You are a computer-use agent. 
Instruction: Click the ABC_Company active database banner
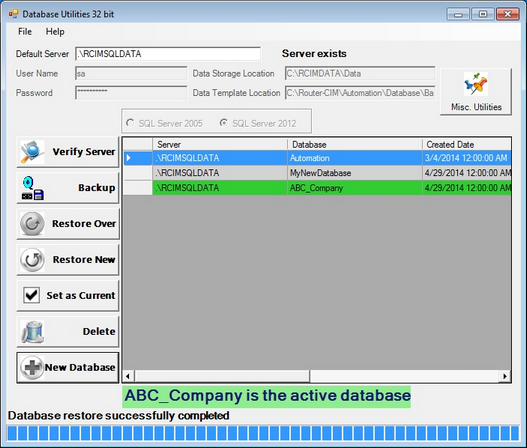pos(267,396)
